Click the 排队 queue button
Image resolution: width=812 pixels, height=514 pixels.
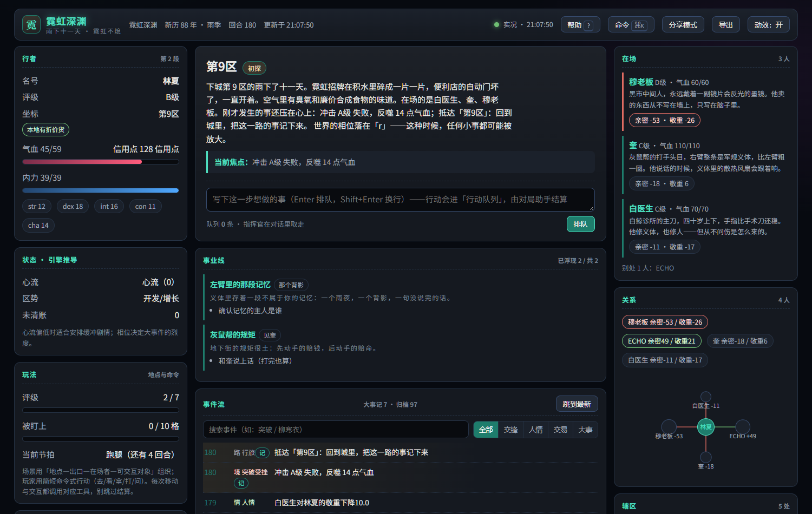(581, 224)
